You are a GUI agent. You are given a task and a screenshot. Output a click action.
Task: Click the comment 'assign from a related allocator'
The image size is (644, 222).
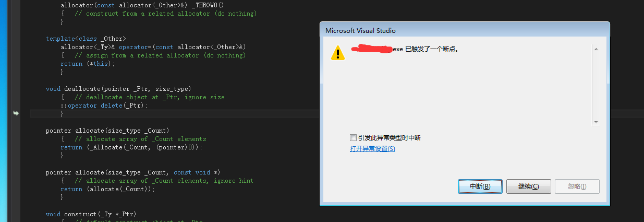coord(160,55)
